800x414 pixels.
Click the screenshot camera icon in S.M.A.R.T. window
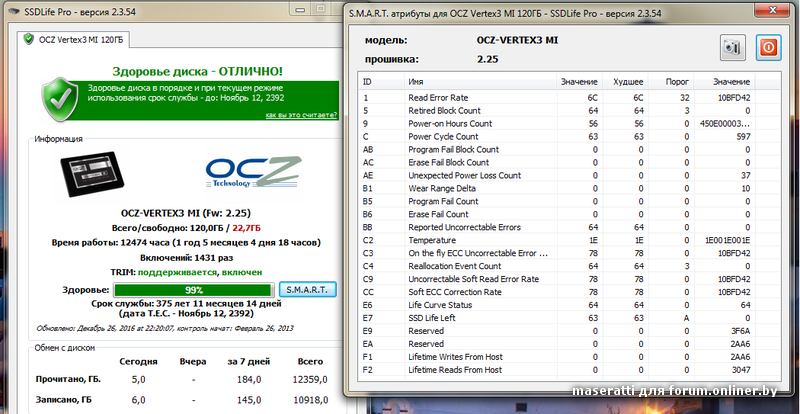pyautogui.click(x=733, y=48)
